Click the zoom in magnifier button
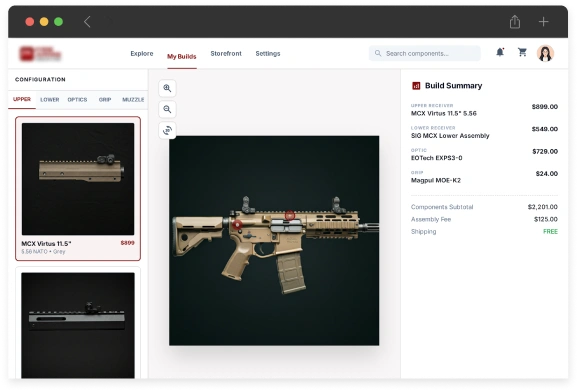The image size is (579, 392). 167,88
